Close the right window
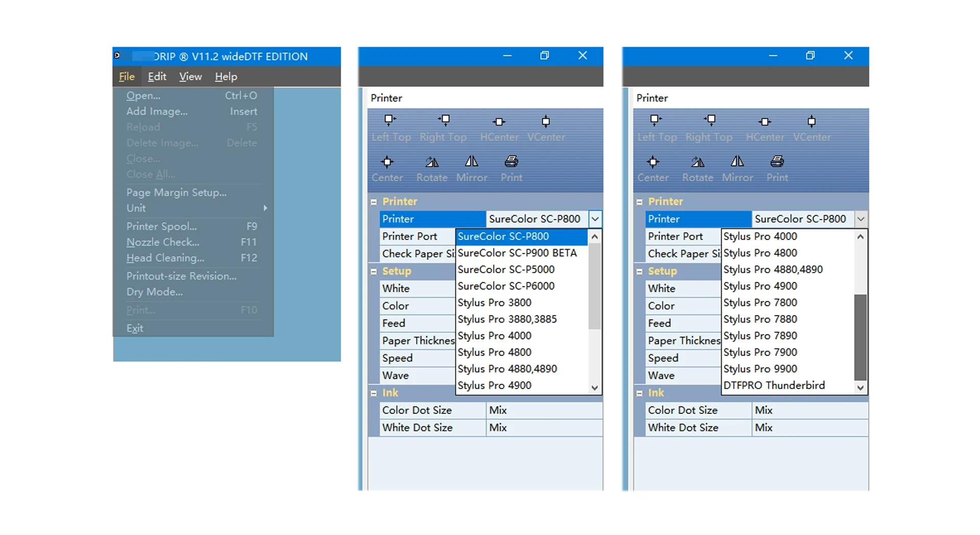The height and width of the screenshot is (535, 980). [848, 56]
